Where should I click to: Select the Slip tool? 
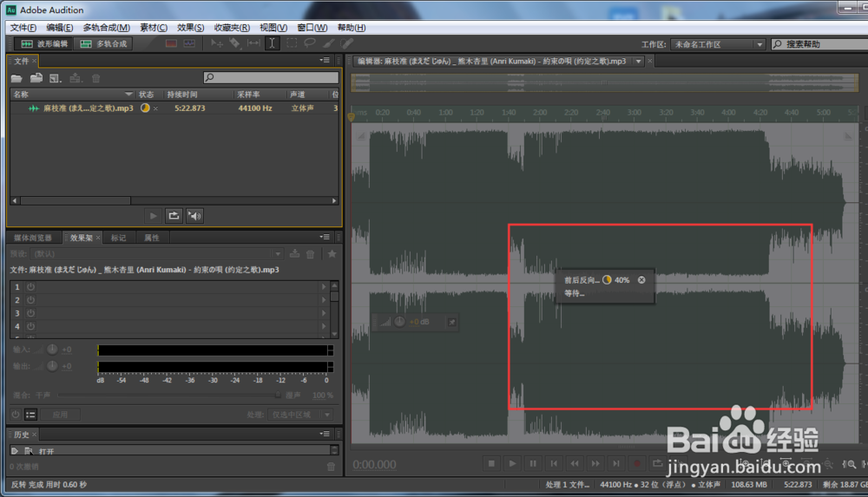(x=253, y=43)
